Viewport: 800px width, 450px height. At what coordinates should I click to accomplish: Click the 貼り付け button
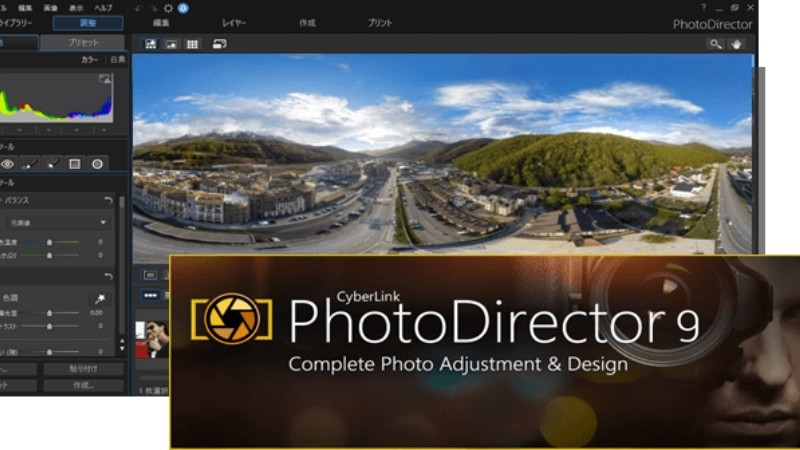pos(83,369)
